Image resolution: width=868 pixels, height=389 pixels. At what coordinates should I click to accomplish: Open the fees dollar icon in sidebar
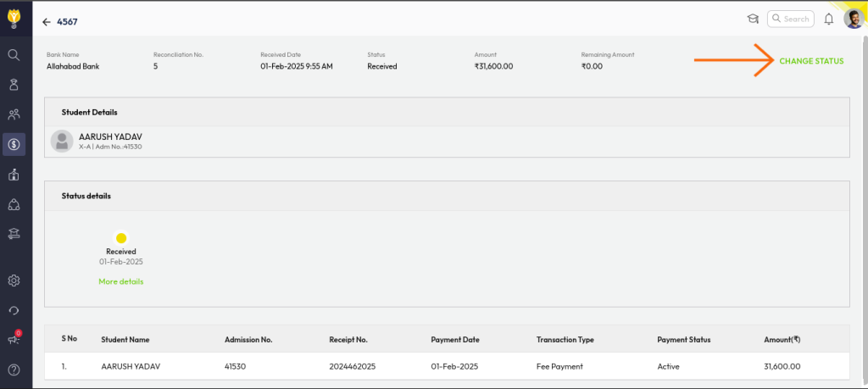tap(14, 144)
